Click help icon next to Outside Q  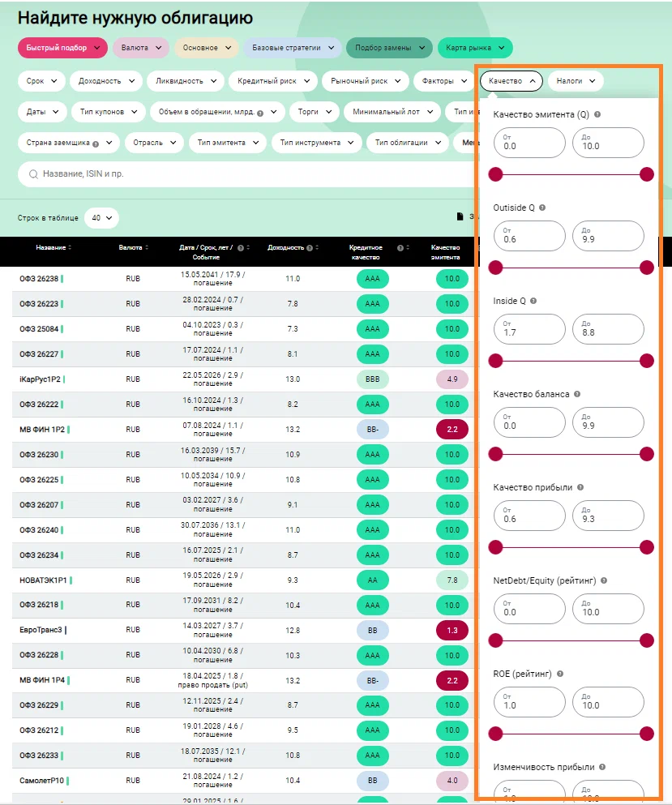pos(542,208)
